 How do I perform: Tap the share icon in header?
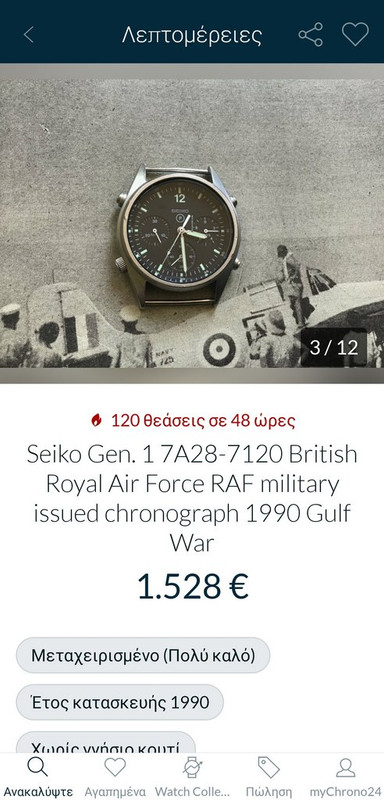click(311, 35)
